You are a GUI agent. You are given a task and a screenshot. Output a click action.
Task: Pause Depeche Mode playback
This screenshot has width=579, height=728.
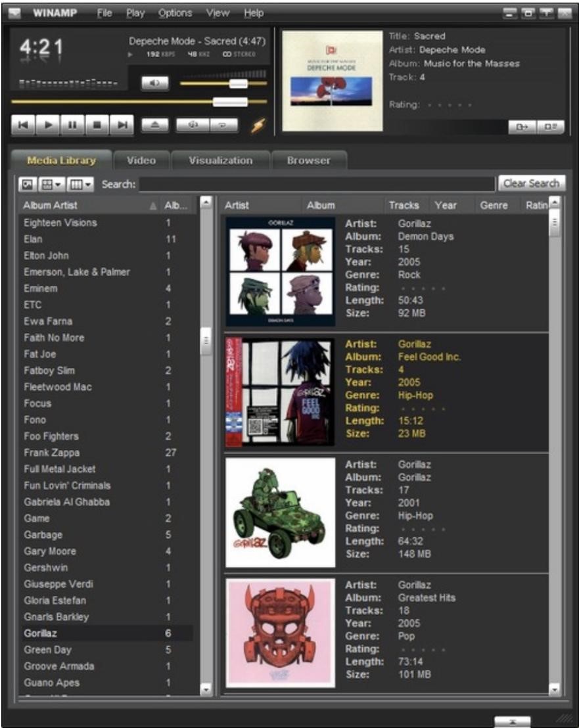coord(72,124)
